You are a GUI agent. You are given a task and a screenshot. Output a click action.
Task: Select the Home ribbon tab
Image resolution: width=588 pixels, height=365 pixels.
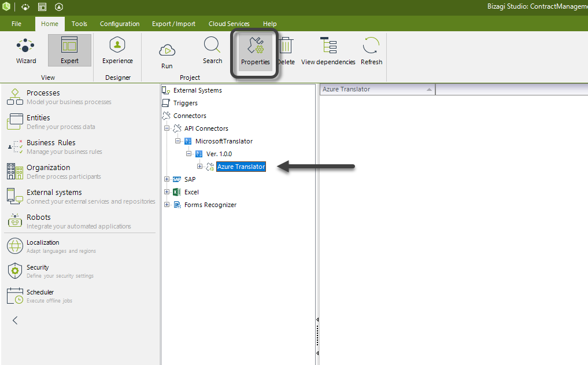pos(50,24)
